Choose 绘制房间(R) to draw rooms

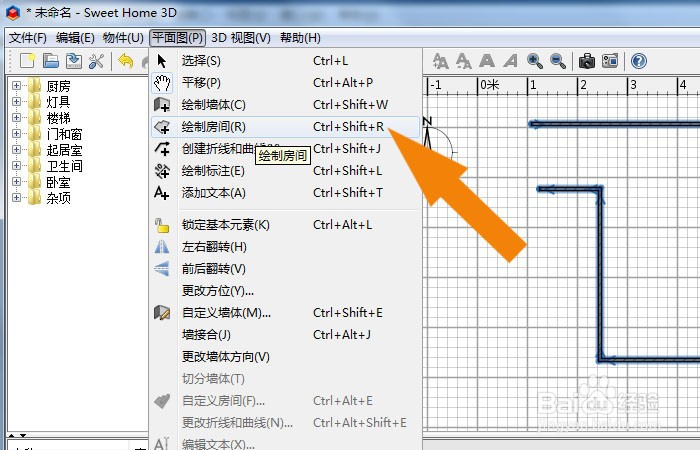coord(285,127)
